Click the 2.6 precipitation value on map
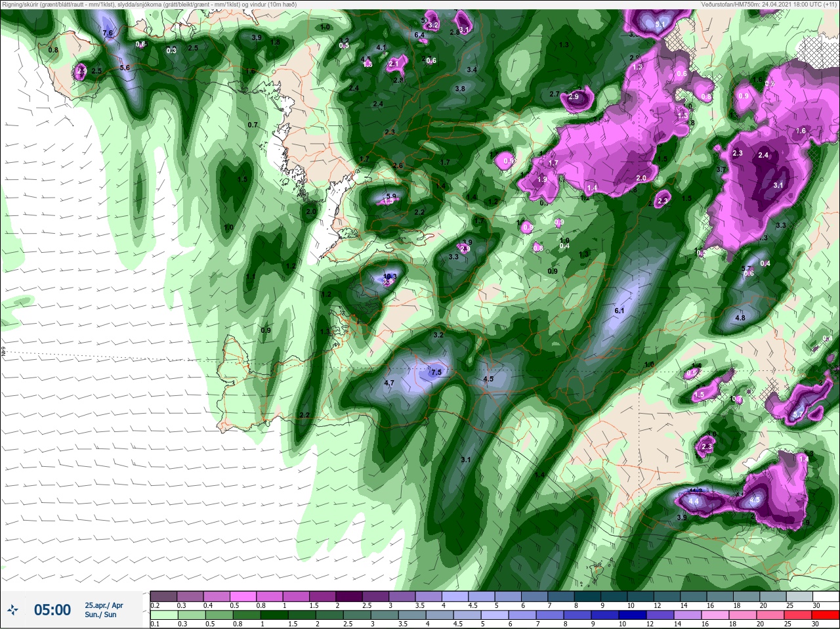The image size is (840, 629). pos(398,165)
